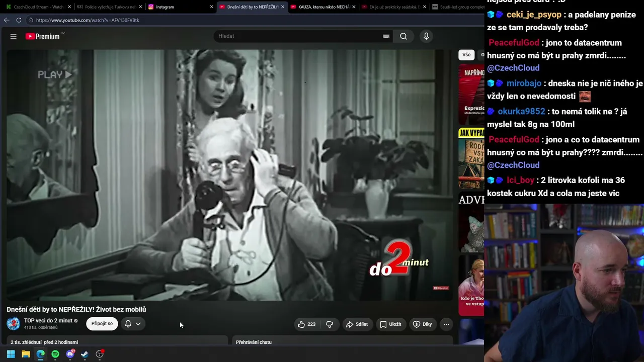The image size is (644, 362).
Task: Close the Policie vyšetřuje Turkovu tab
Action: tap(140, 7)
